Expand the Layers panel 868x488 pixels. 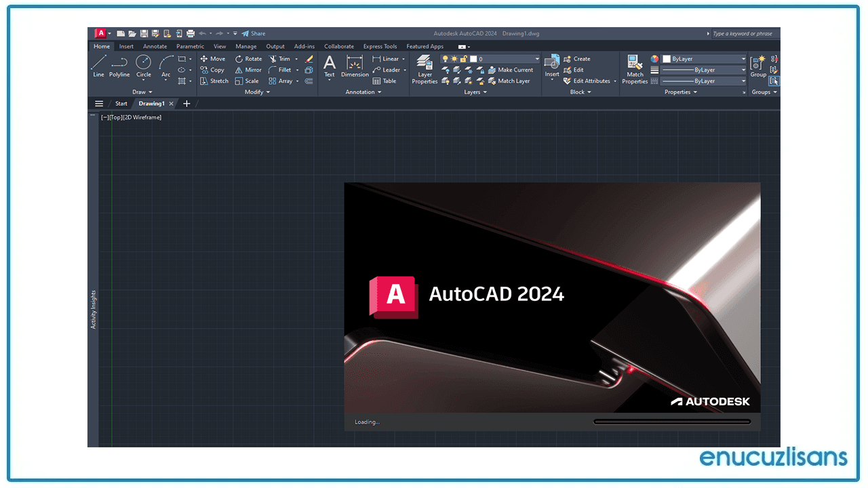(476, 91)
